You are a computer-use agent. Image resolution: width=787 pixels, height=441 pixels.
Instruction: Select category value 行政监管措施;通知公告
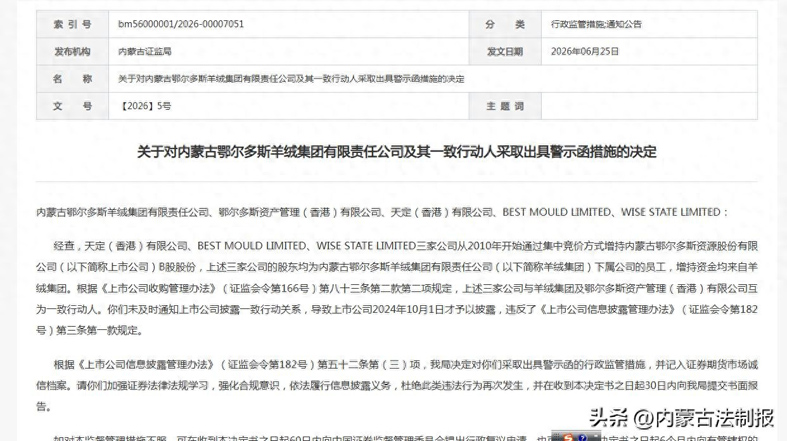point(596,24)
